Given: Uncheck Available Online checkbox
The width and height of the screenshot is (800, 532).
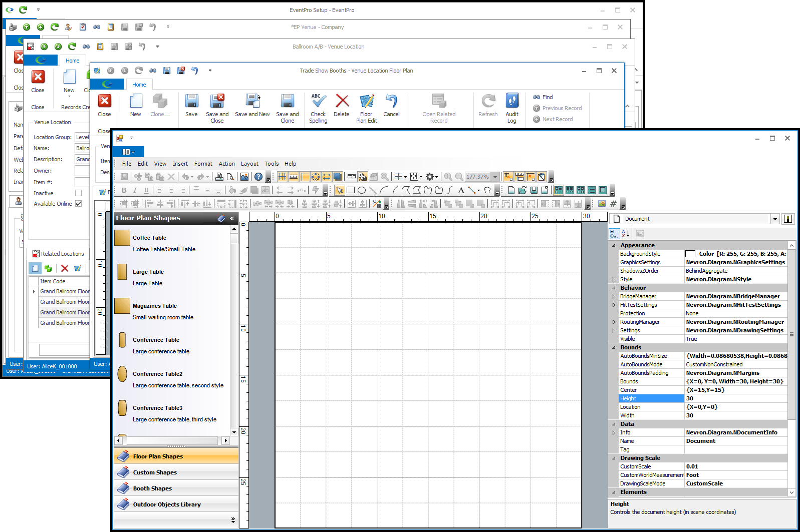Looking at the screenshot, I should [78, 204].
